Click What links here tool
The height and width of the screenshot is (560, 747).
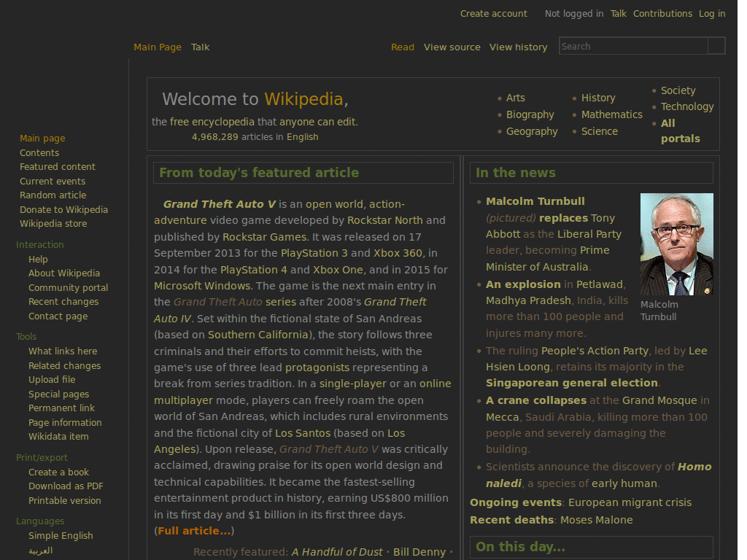pyautogui.click(x=63, y=351)
